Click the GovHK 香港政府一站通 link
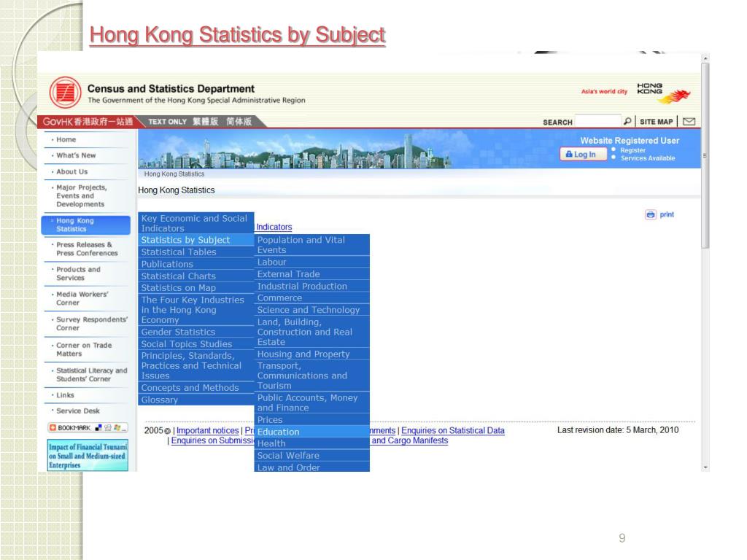The height and width of the screenshot is (560, 747). pyautogui.click(x=88, y=122)
